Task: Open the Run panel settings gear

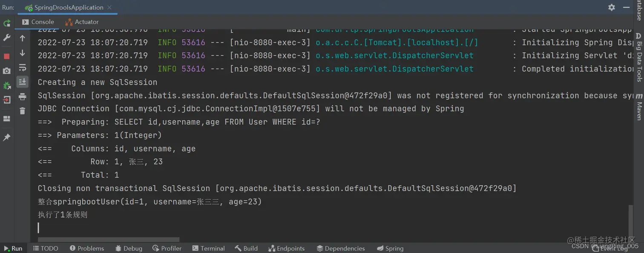Action: click(612, 7)
